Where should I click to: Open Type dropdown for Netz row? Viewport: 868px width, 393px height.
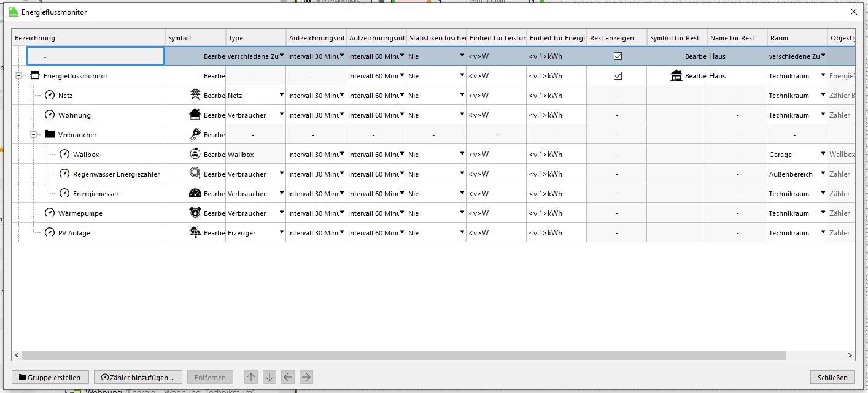pyautogui.click(x=282, y=95)
